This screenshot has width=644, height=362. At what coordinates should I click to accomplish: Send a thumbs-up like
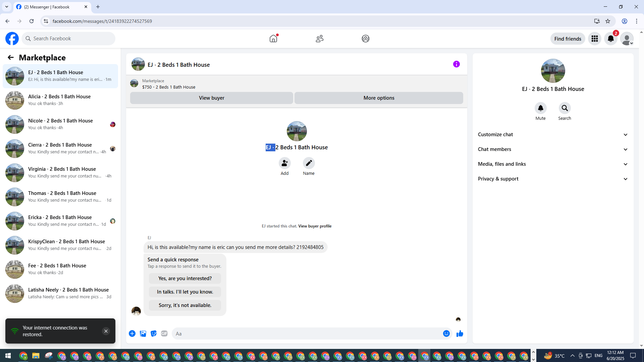pyautogui.click(x=460, y=333)
